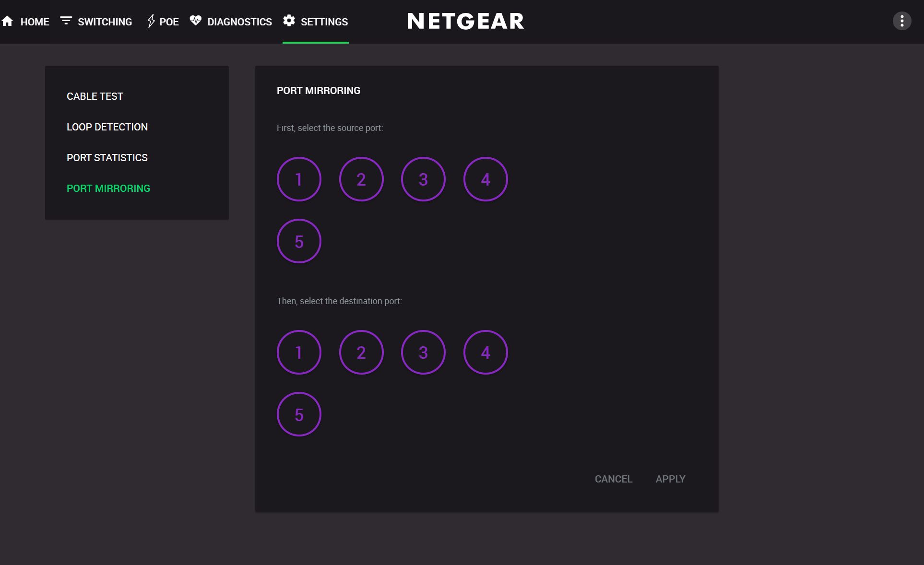
Task: Open the Cable Test page
Action: 95,96
